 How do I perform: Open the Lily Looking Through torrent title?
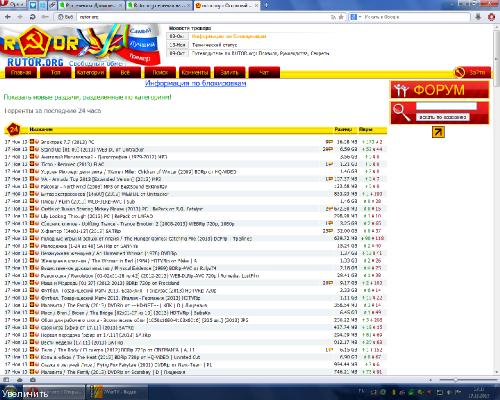[97, 216]
